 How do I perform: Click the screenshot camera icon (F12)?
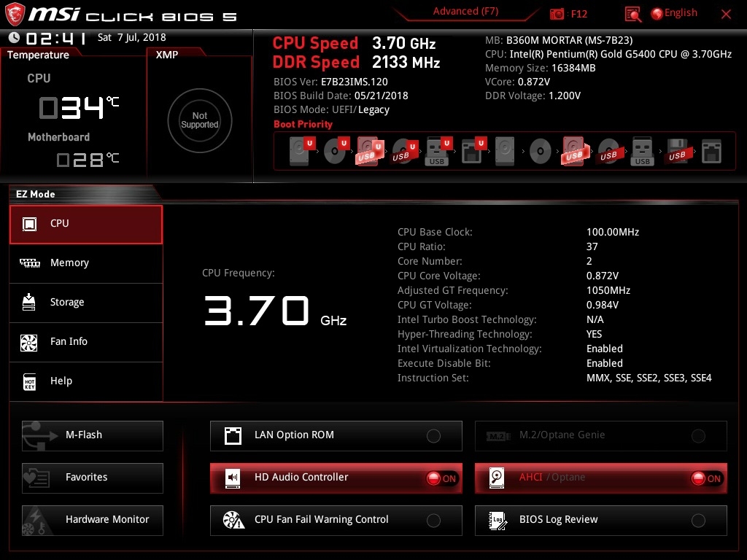click(x=557, y=14)
